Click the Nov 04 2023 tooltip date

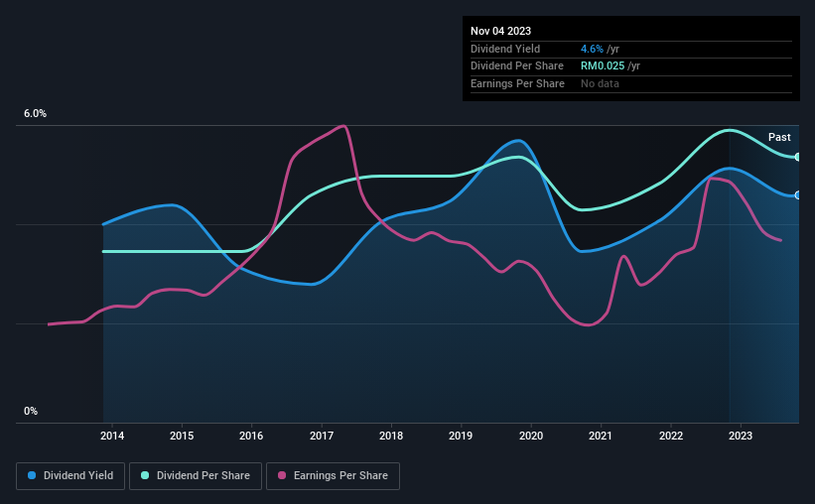pyautogui.click(x=500, y=31)
